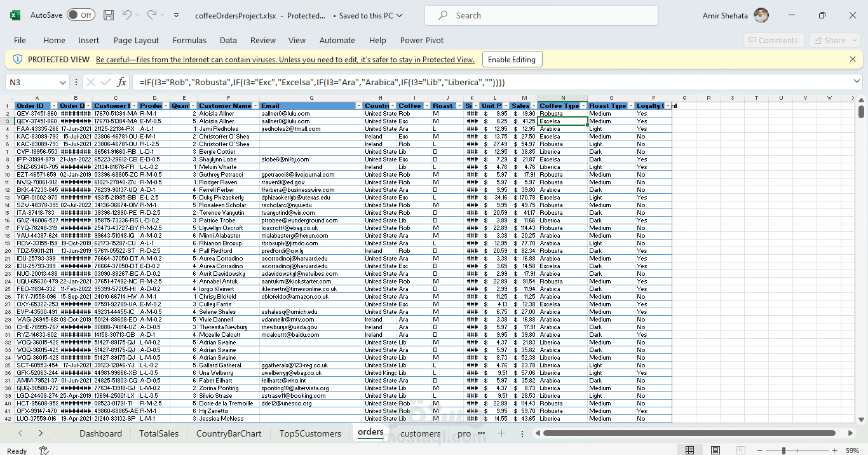Switch to the customers sheet tab
Image resolution: width=868 pixels, height=455 pixels.
(x=420, y=433)
